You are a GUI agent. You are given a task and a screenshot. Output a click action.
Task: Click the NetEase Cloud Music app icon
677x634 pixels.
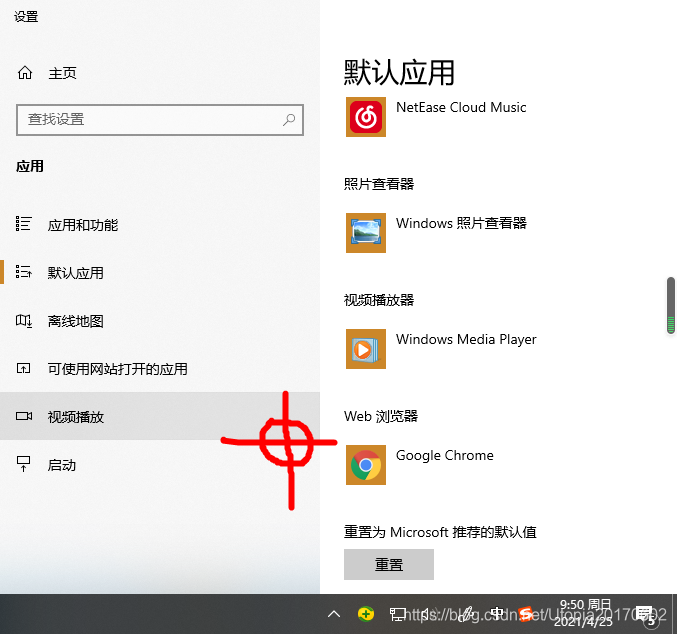(366, 117)
